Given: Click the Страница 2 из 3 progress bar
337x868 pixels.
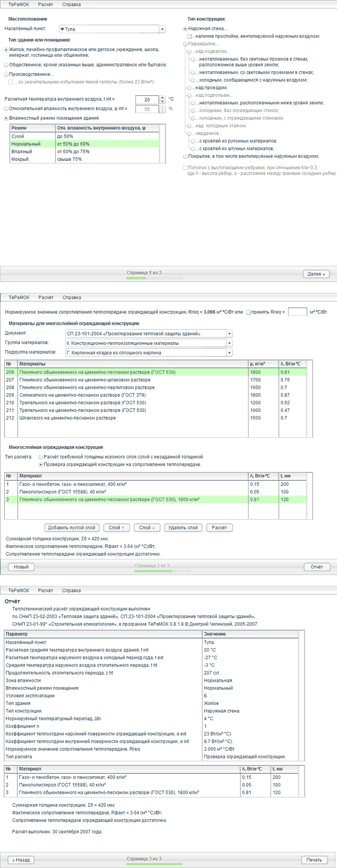Looking at the screenshot, I should pyautogui.click(x=162, y=571).
